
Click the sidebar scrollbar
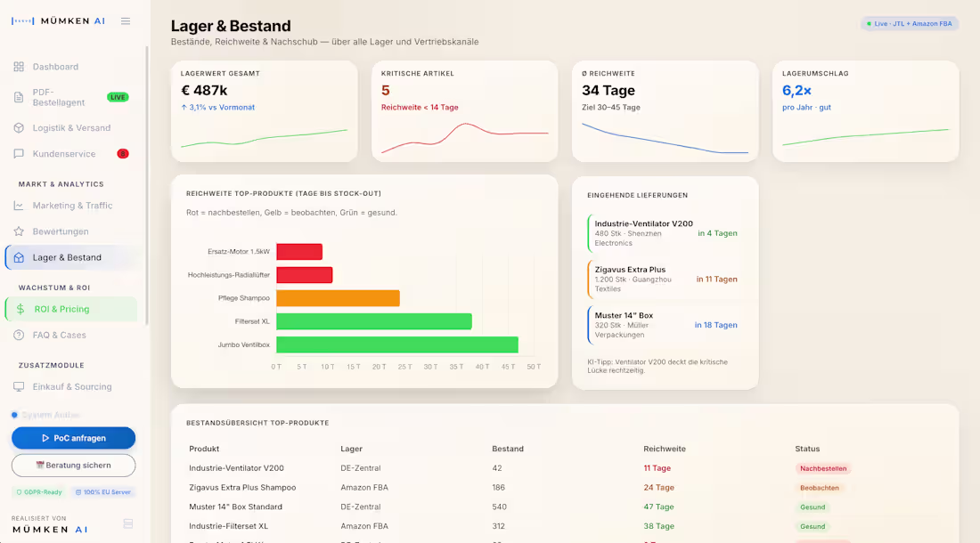[x=147, y=185]
